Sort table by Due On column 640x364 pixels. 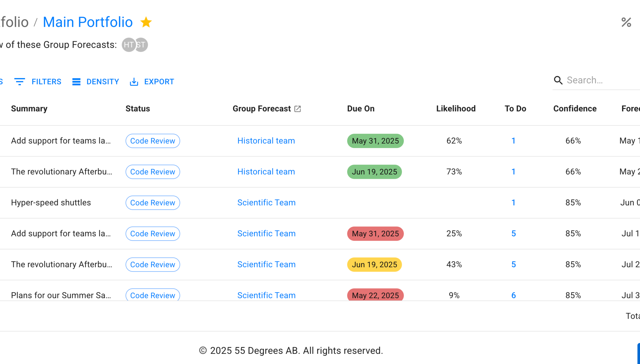tap(361, 108)
